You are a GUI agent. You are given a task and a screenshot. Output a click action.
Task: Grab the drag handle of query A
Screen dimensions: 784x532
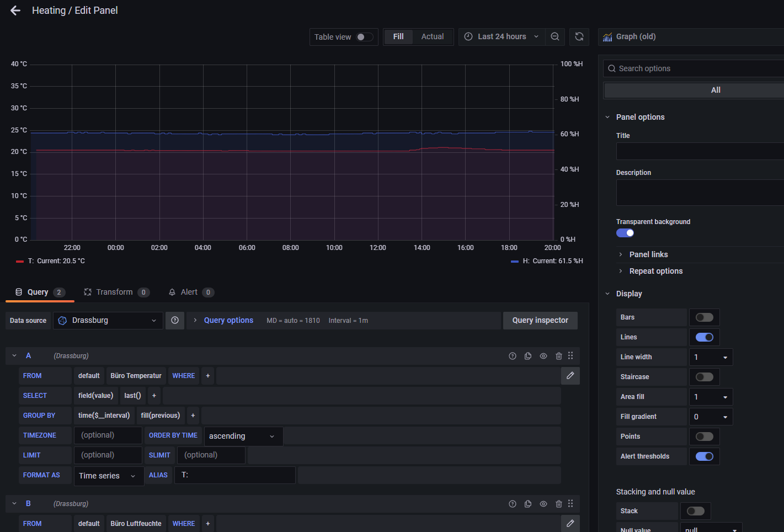tap(570, 356)
